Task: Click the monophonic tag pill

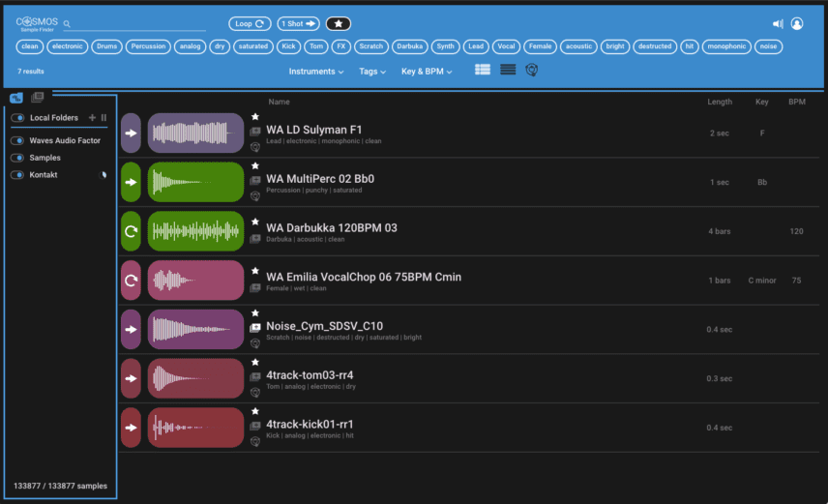Action: tap(726, 46)
